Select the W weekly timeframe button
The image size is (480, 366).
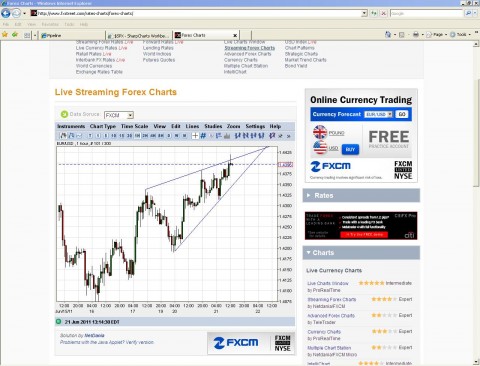click(x=177, y=136)
